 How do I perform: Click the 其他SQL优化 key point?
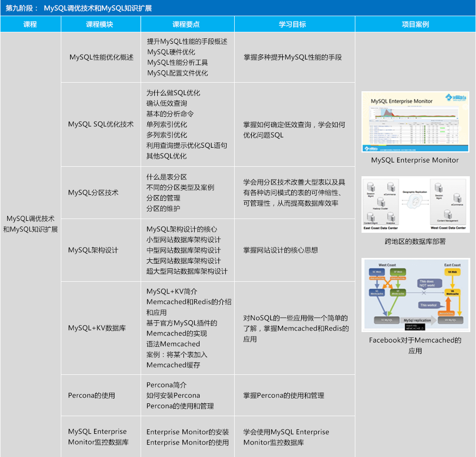point(166,156)
